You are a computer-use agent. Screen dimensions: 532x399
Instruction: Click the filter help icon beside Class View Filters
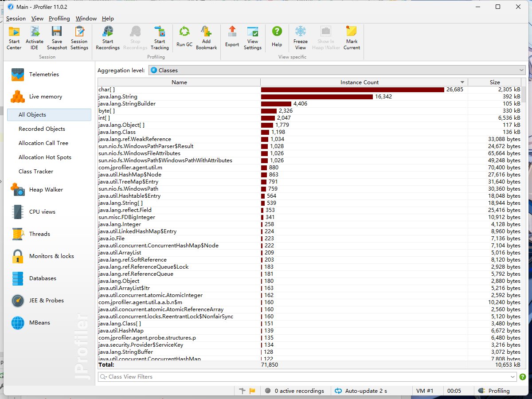coord(523,377)
